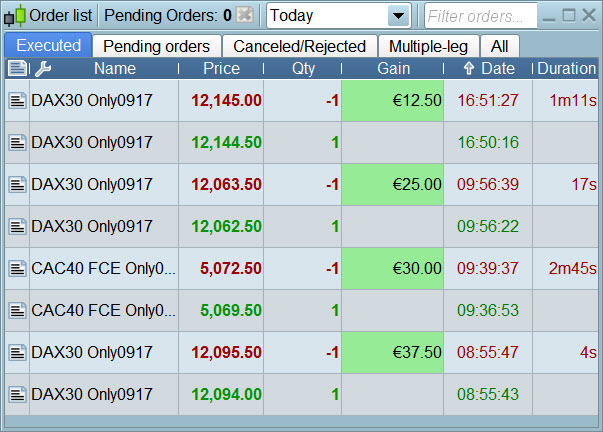Open details icon for CAC40 5,072.50 order
This screenshot has width=603, height=432.
17,269
